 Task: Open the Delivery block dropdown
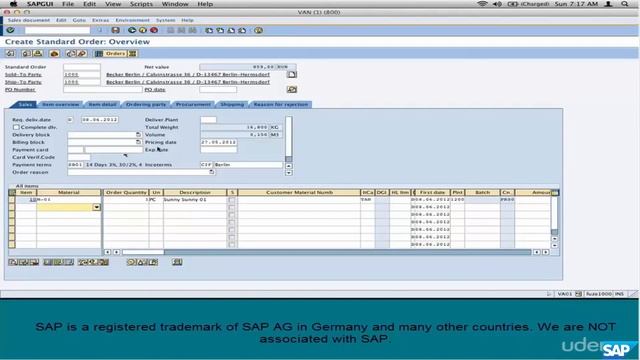coord(138,135)
